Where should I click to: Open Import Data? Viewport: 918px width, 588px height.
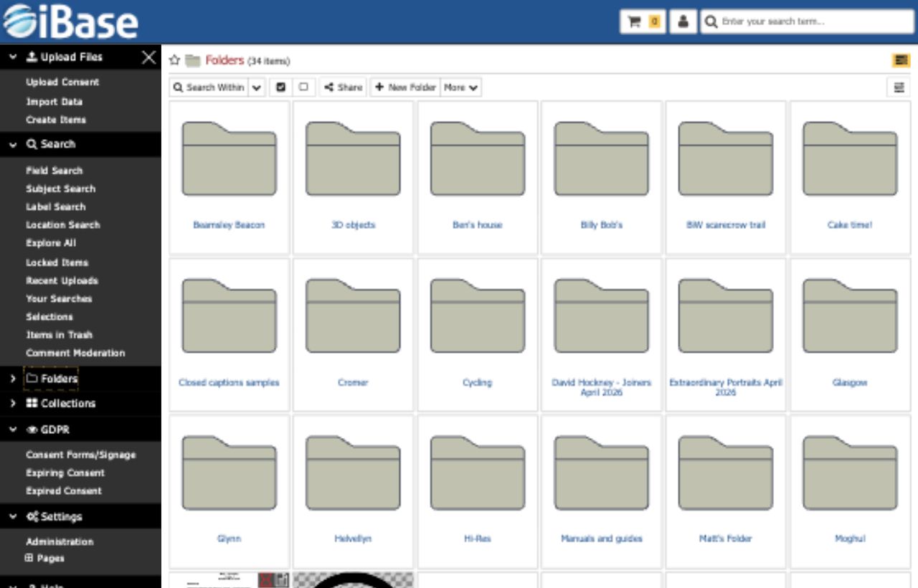point(54,102)
